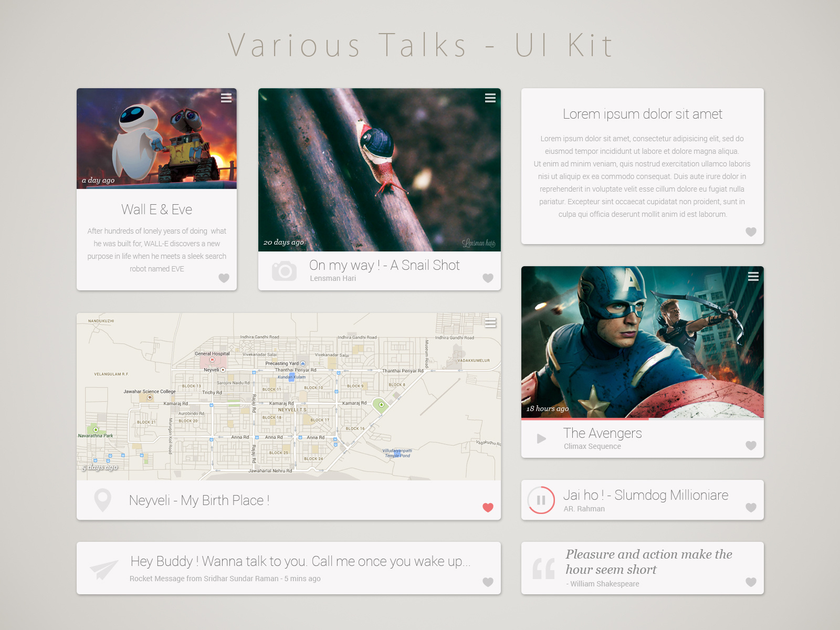Screen dimensions: 840x630
Task: Click the camera icon on the snail photo card
Action: click(x=285, y=270)
